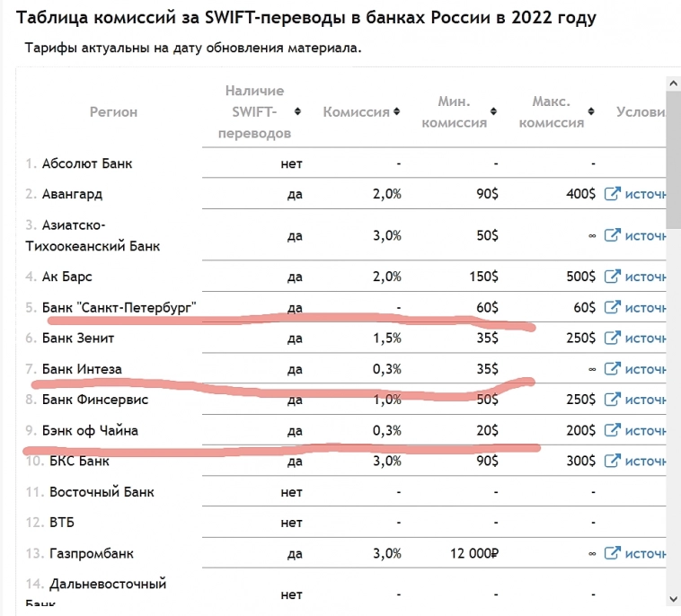
Task: Select the Банк Интеза name
Action: tap(82, 369)
